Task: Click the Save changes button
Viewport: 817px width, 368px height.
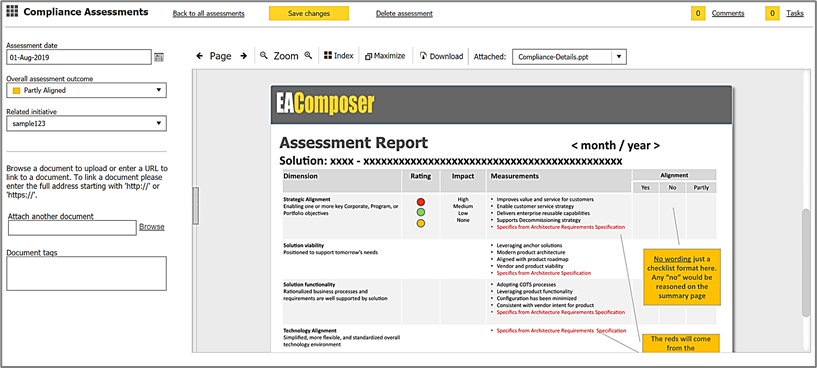Action: click(x=309, y=14)
